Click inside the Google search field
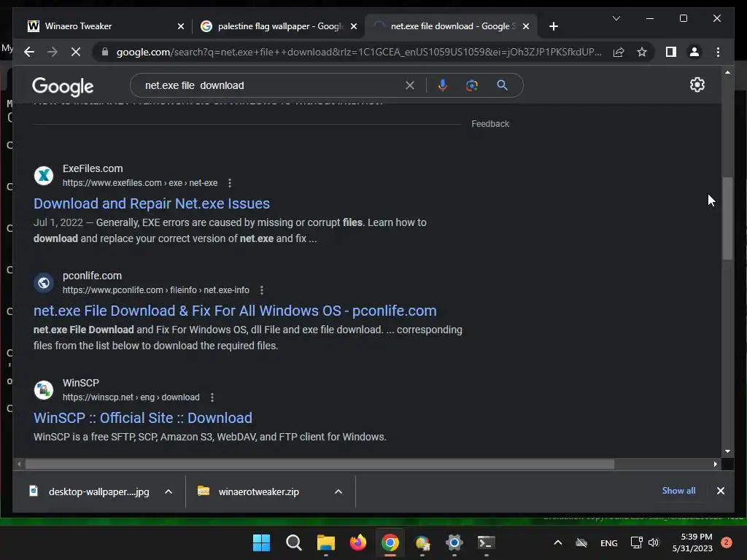 pyautogui.click(x=271, y=85)
